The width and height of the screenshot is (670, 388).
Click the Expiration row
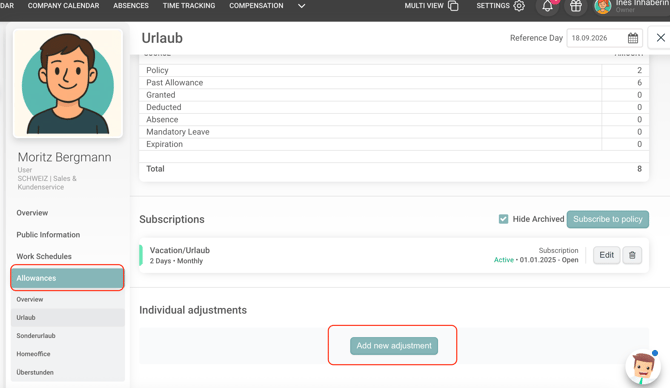tap(394, 144)
